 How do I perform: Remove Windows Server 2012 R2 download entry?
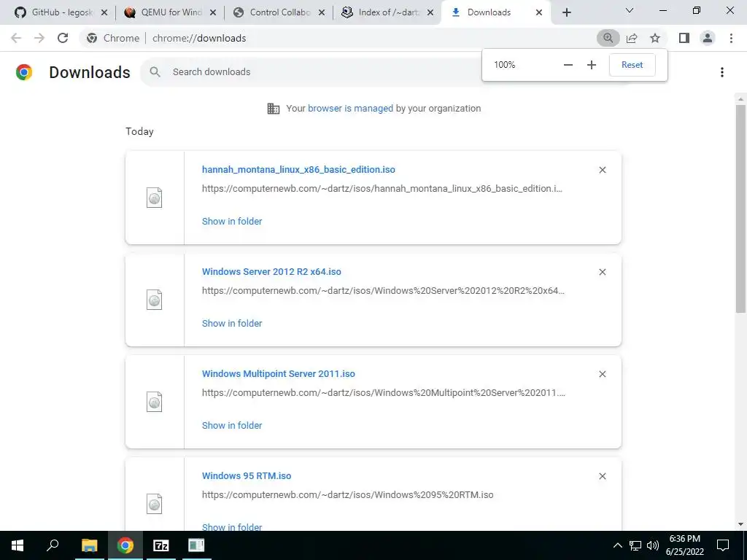click(x=602, y=272)
